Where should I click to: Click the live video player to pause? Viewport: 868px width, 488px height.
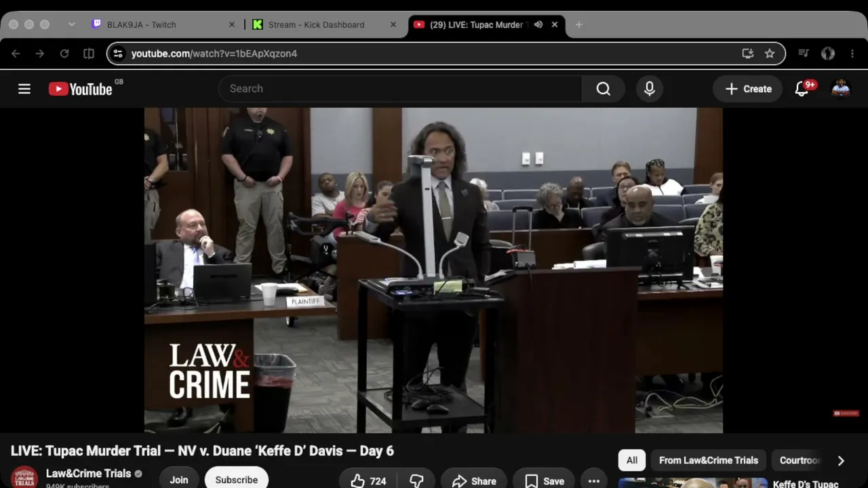click(x=433, y=270)
